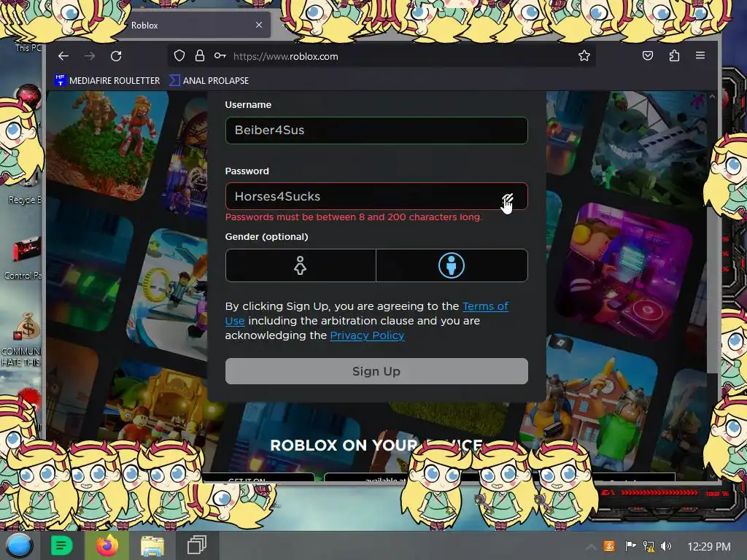Close the Roblox tab
The width and height of the screenshot is (747, 560).
pos(259,25)
